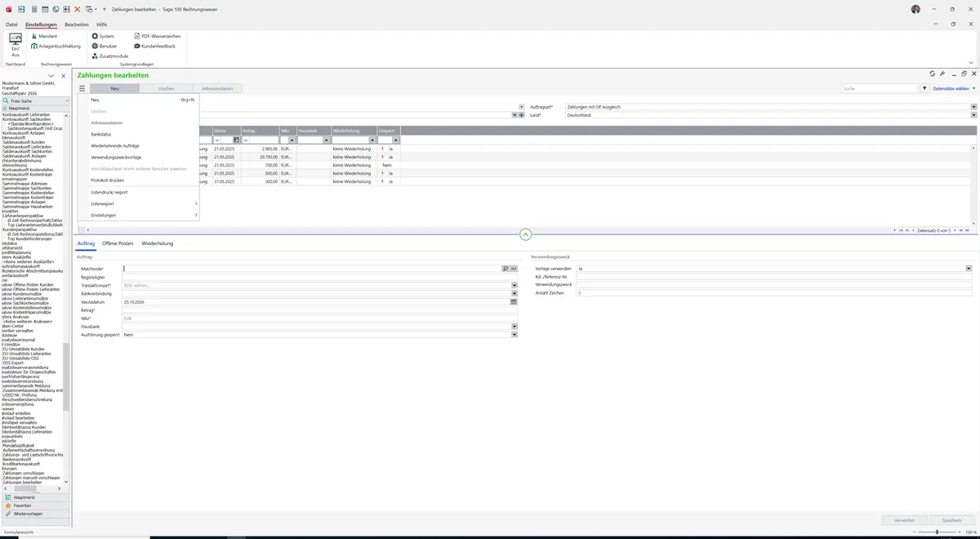Adjust the zoom slider in status bar
The height and width of the screenshot is (539, 980).
pyautogui.click(x=938, y=532)
